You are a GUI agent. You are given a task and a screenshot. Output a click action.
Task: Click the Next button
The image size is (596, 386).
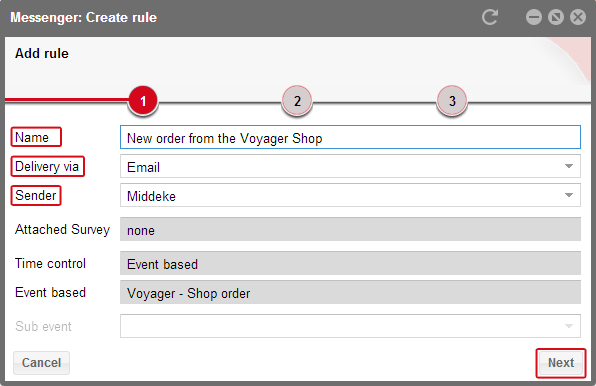pos(561,363)
